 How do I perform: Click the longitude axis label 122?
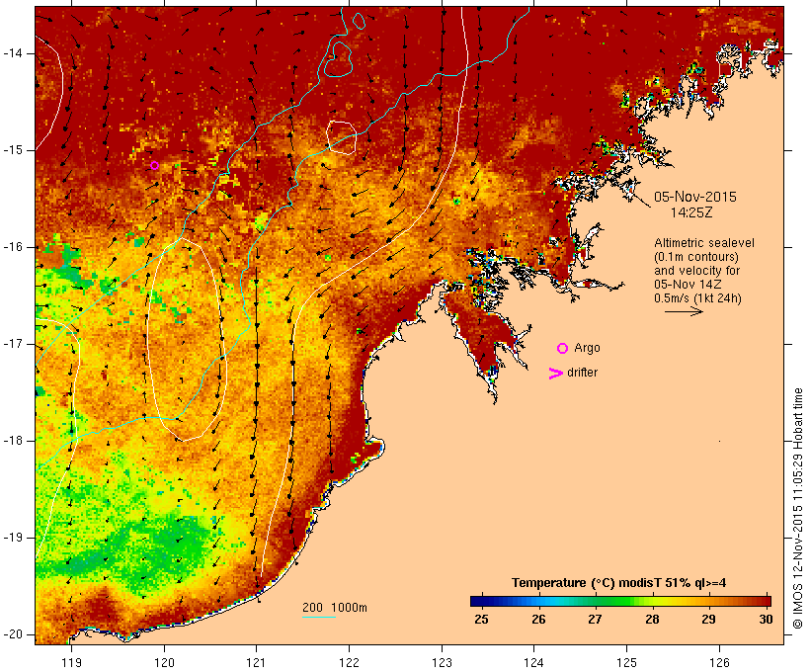click(349, 663)
